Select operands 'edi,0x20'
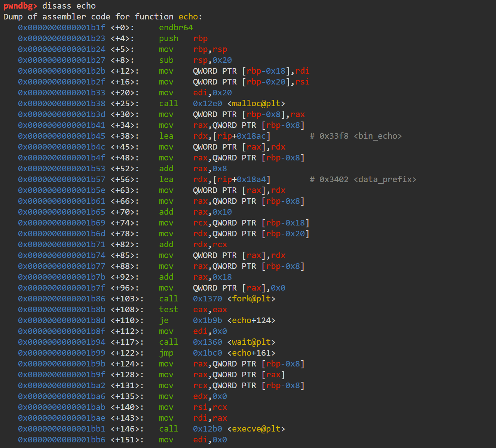Screen dimensions: 496x448 point(212,93)
